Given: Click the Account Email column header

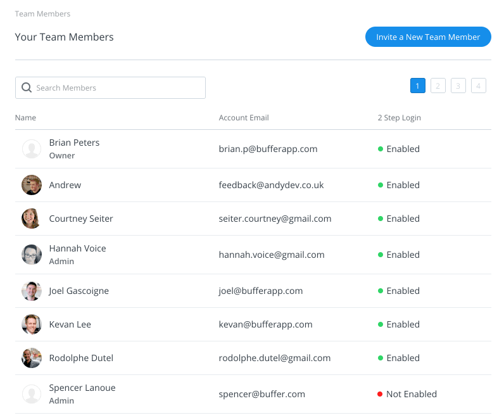Looking at the screenshot, I should [x=244, y=118].
